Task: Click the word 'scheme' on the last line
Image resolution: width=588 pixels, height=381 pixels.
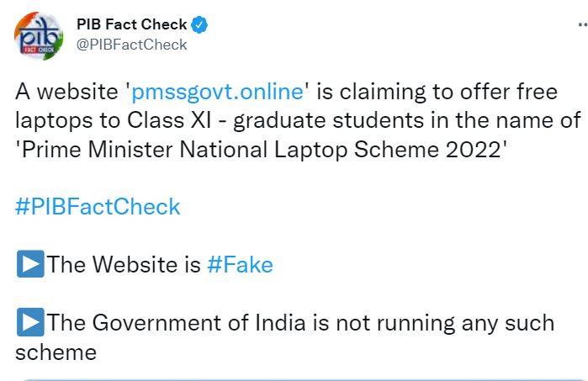Action: 56,352
